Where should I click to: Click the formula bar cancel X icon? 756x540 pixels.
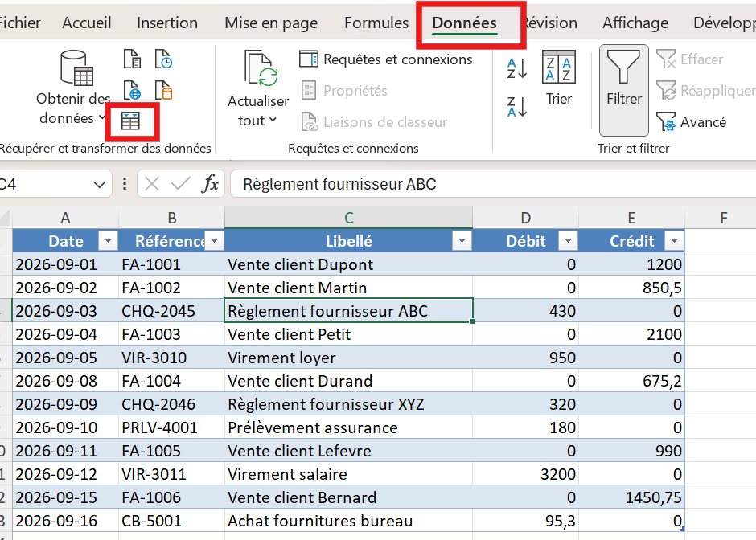click(152, 184)
